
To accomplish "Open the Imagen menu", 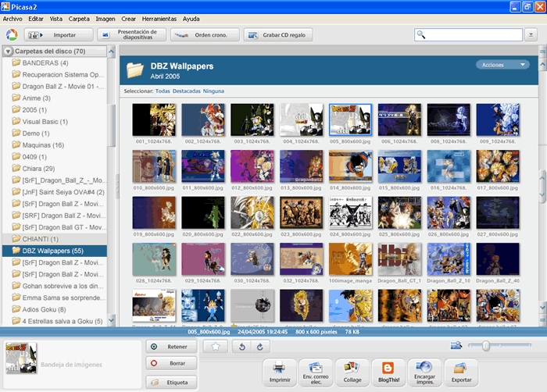I will click(105, 19).
